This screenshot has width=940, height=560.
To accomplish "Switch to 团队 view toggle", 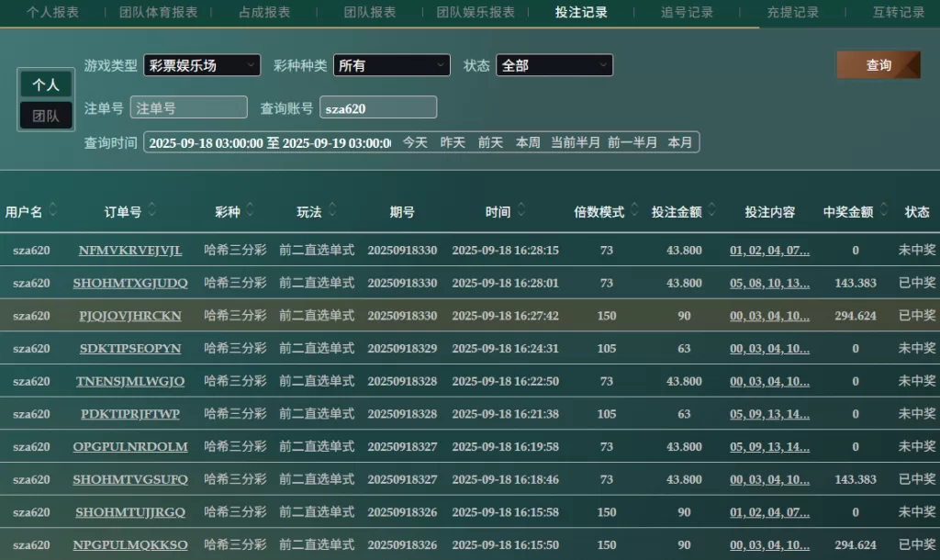I will (46, 116).
